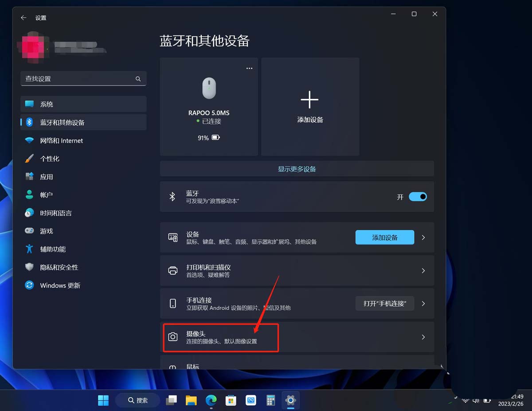Switch to 系统 in the sidebar
Screen dimensions: 532x411
point(29,104)
